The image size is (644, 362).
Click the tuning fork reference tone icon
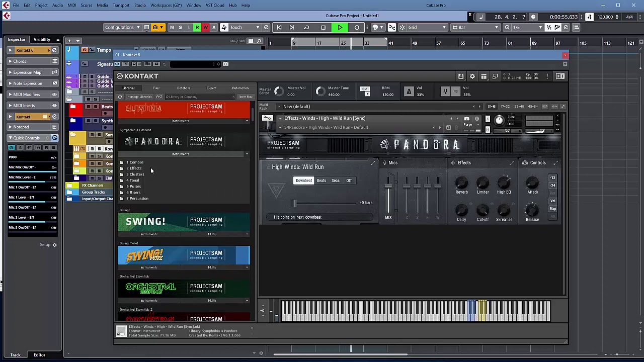point(445,92)
